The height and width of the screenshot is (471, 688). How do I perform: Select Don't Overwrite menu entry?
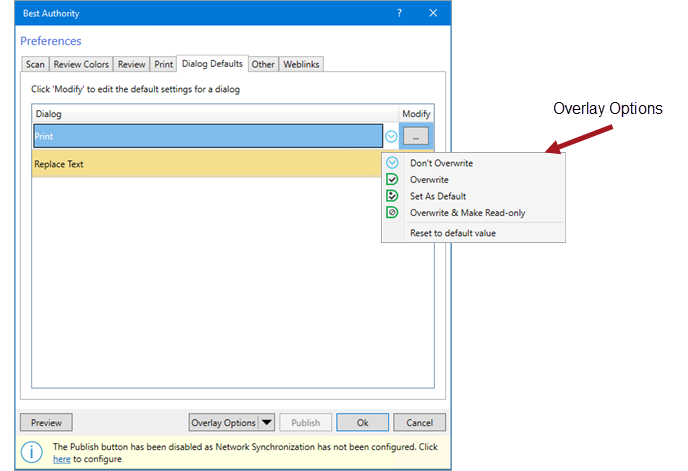441,163
